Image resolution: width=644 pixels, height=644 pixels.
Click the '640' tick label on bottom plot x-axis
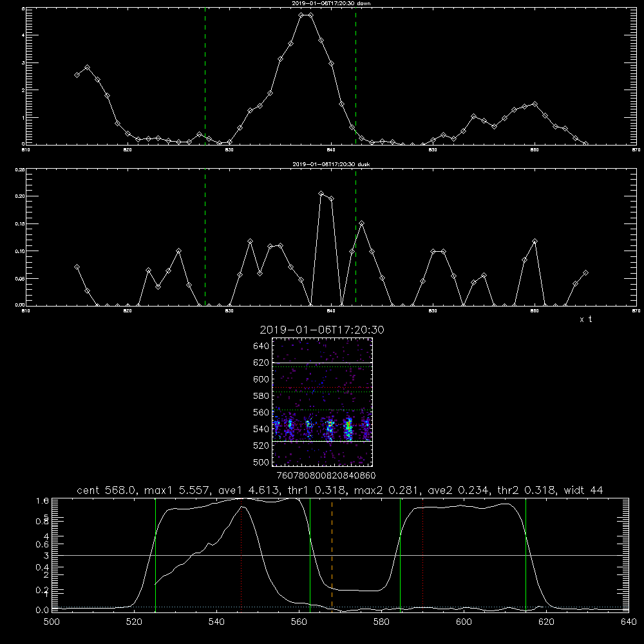[x=629, y=622]
